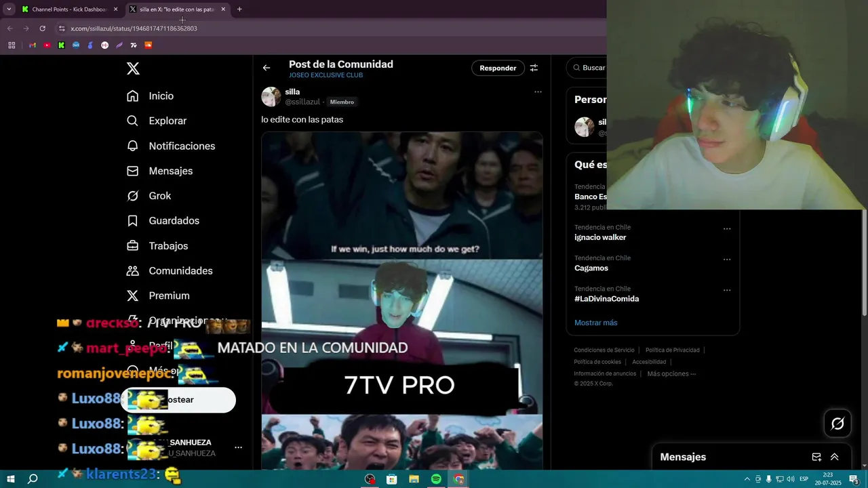Click the Responder button

pyautogui.click(x=498, y=68)
